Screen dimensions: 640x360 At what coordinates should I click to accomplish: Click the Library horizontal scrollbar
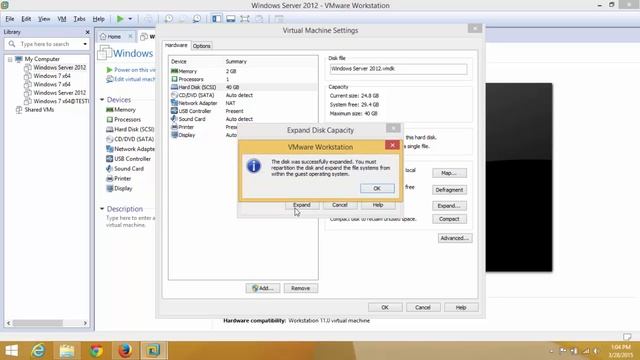coord(47,323)
